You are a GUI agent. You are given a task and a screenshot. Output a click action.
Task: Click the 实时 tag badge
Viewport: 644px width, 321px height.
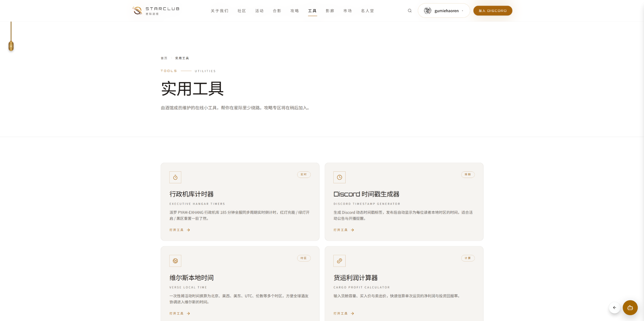[304, 174]
